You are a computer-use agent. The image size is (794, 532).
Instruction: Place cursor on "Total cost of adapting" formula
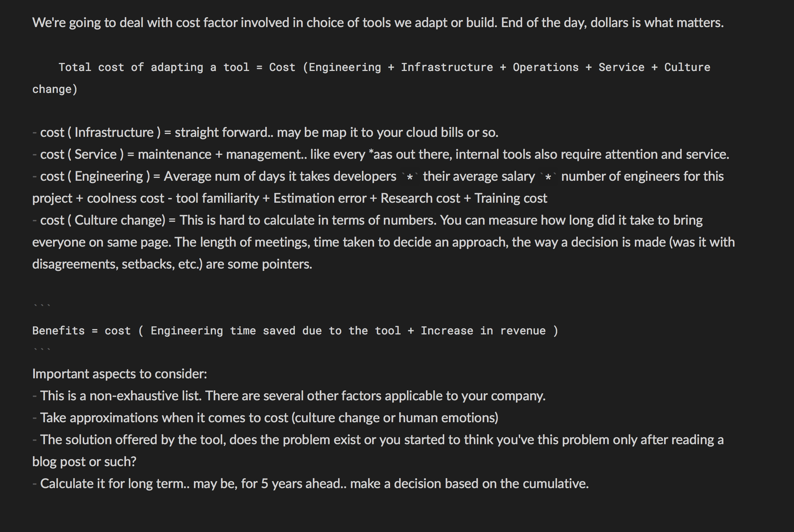tap(131, 67)
